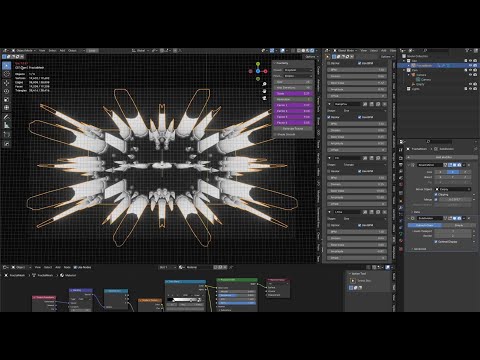Hide the Empty object via eye icon
This screenshot has width=480, height=360.
coord(470,84)
